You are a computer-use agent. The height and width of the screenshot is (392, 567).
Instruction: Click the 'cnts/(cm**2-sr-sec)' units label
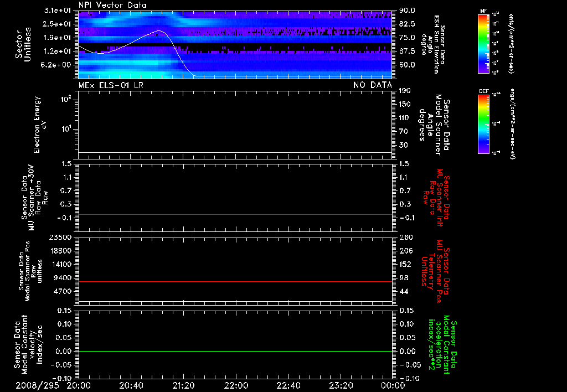pos(511,43)
